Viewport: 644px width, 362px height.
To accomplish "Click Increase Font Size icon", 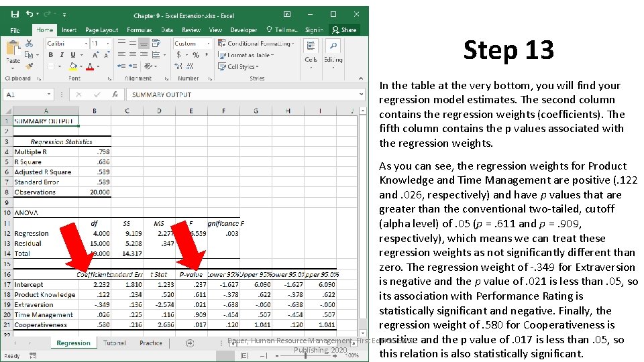I will (x=95, y=54).
